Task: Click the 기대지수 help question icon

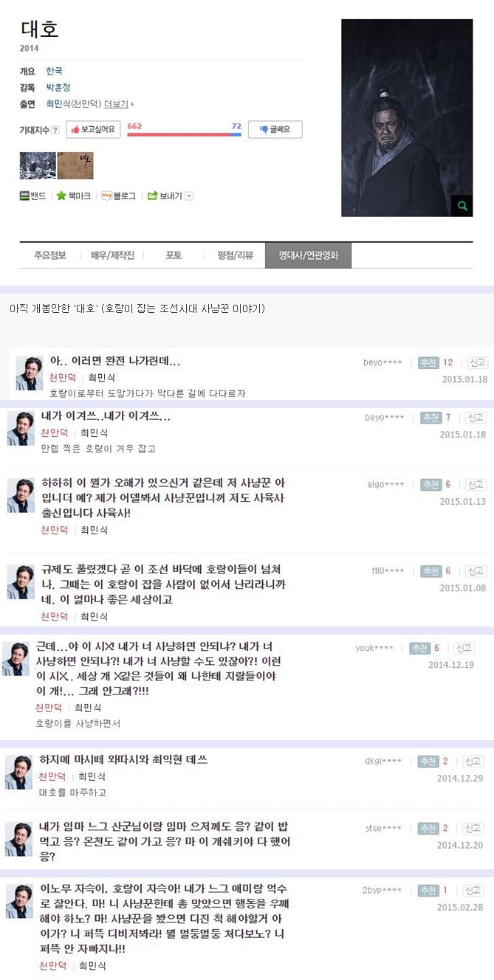Action: pos(56,130)
